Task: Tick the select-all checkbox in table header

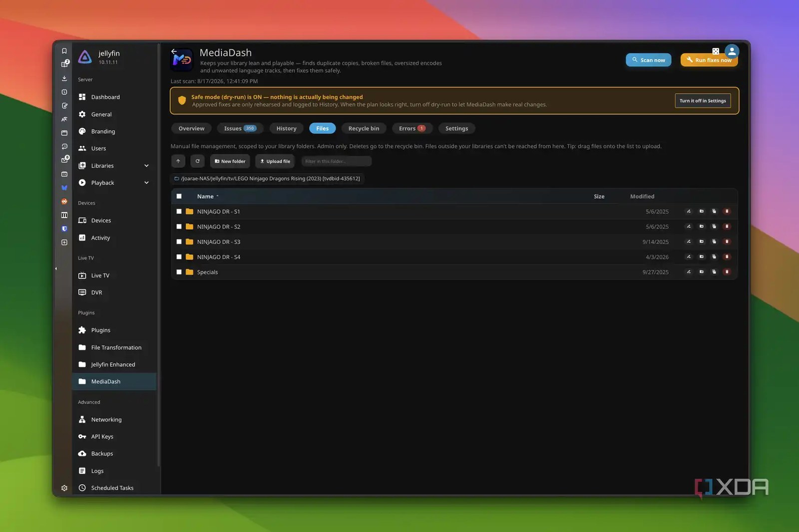Action: pos(179,197)
